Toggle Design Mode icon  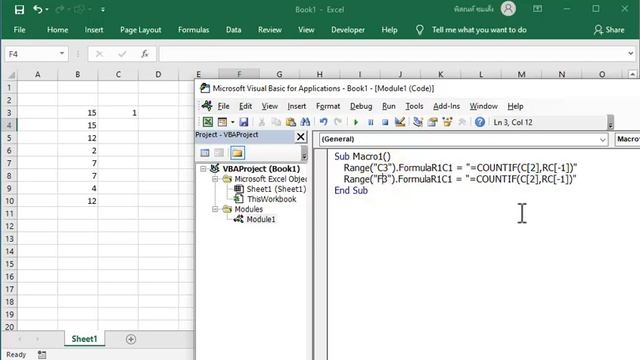pos(400,122)
